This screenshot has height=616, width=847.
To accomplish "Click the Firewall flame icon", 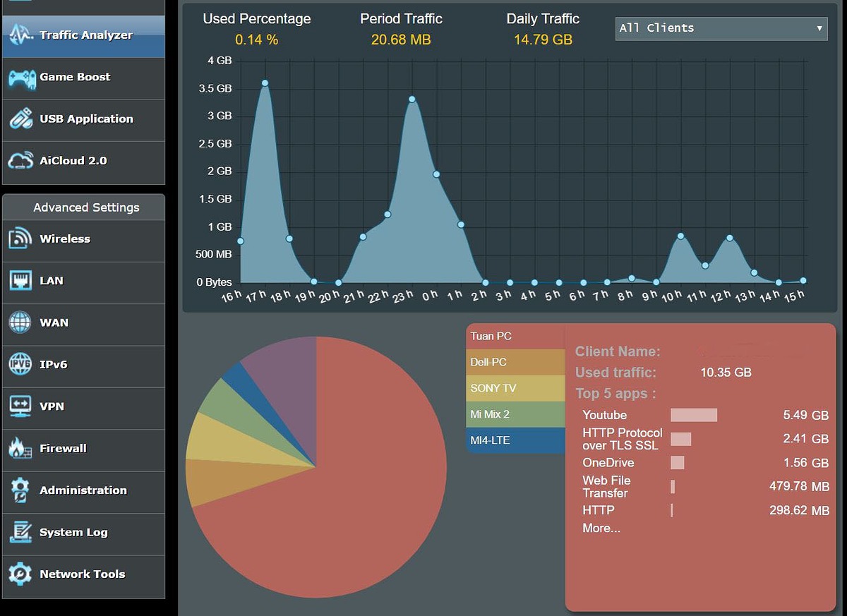I will tap(20, 448).
